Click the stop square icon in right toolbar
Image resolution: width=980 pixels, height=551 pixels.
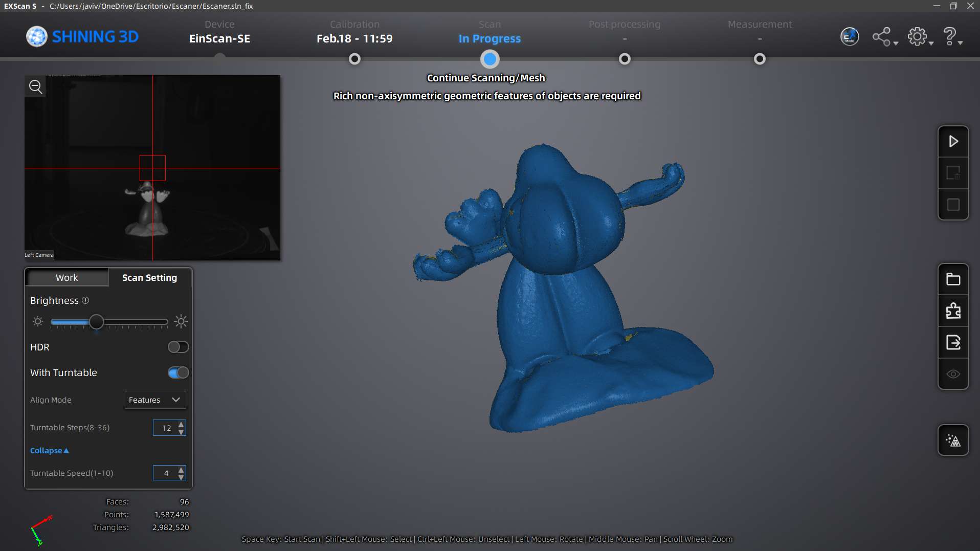pos(953,205)
